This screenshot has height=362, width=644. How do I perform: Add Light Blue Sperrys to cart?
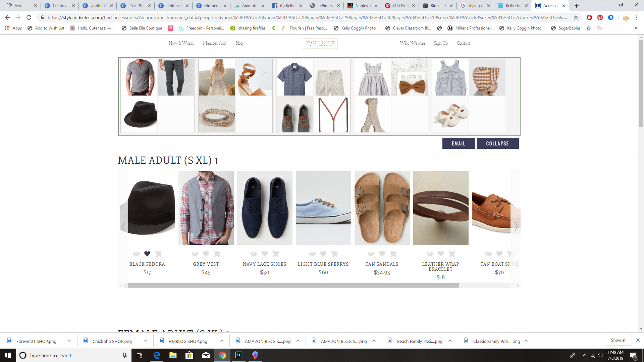pos(334,254)
